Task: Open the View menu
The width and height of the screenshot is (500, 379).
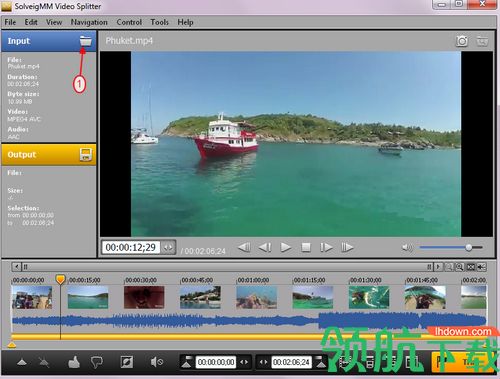Action: click(x=54, y=22)
